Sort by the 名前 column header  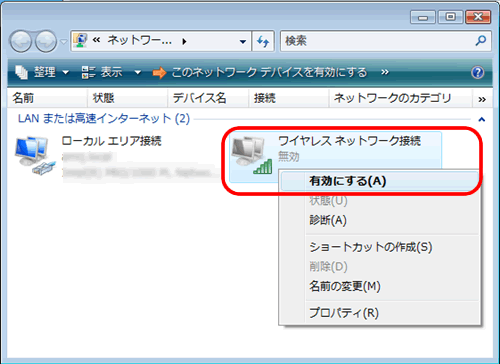click(47, 98)
